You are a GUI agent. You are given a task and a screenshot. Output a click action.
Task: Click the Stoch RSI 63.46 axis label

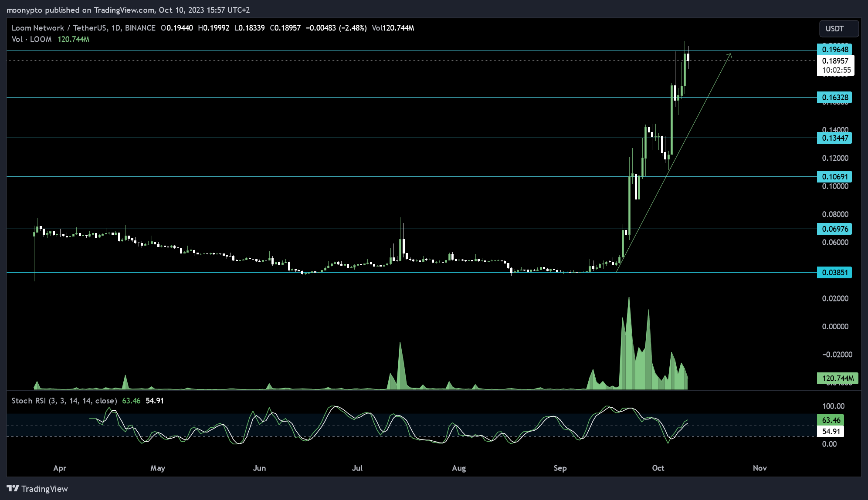[831, 420]
